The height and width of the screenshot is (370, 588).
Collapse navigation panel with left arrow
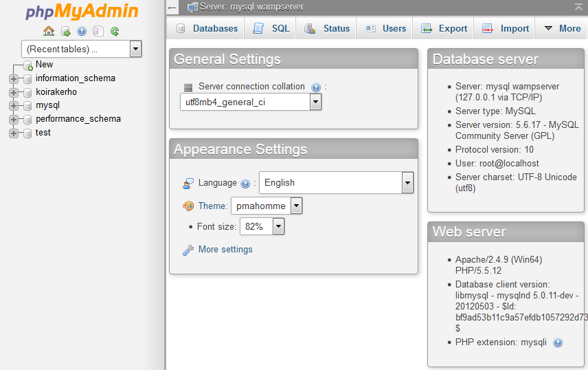(x=172, y=8)
